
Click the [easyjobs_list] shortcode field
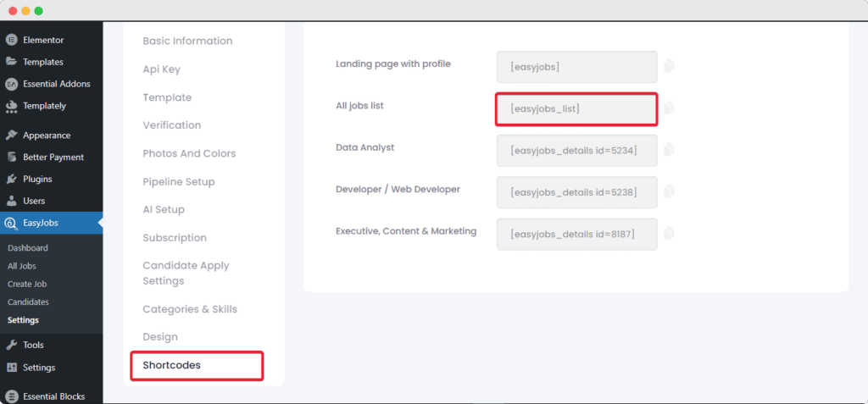pos(576,109)
